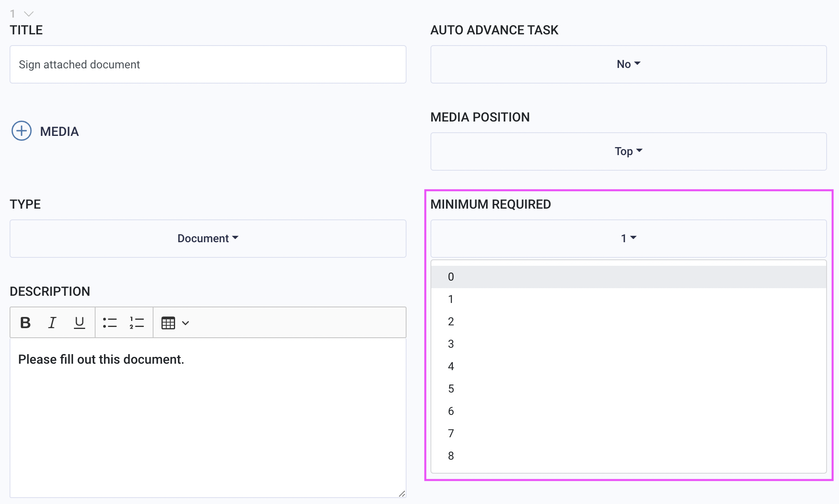
Task: Open the Auto Advance Task dropdown
Action: [628, 64]
